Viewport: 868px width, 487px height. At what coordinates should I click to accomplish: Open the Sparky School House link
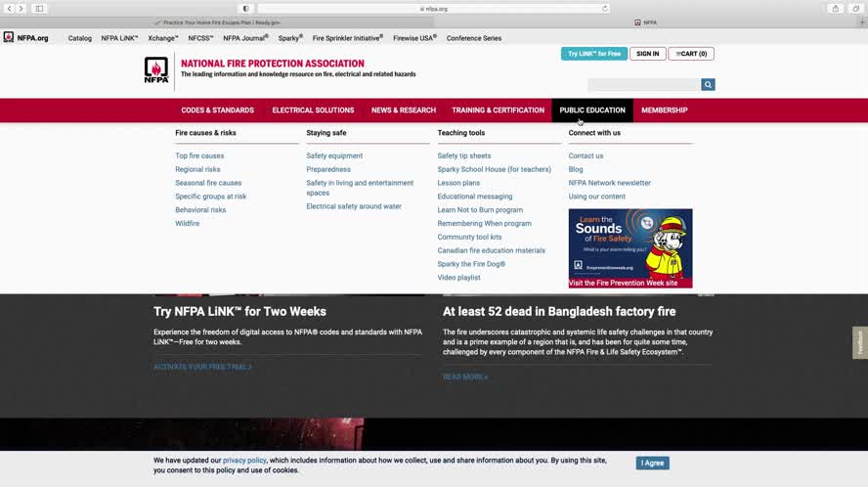tap(494, 169)
